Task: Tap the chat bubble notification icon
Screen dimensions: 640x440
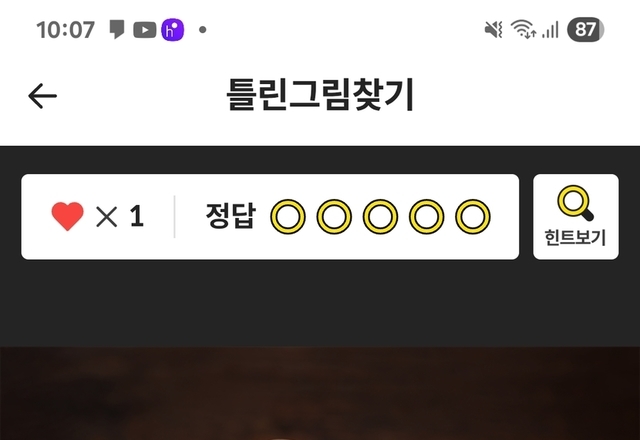Action: point(117,30)
